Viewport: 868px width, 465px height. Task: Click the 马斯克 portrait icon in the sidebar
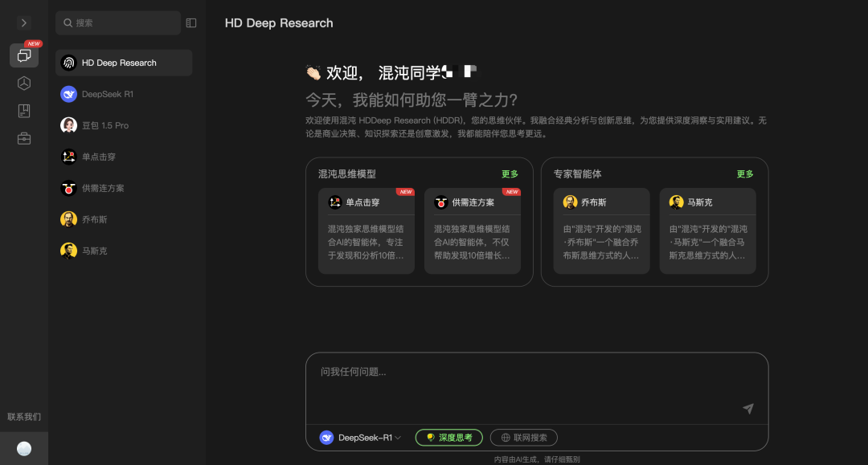click(x=68, y=251)
